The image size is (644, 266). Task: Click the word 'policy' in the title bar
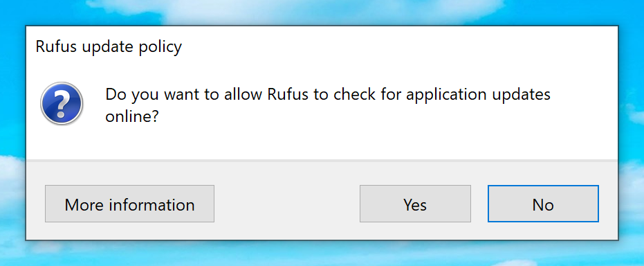[x=159, y=48]
